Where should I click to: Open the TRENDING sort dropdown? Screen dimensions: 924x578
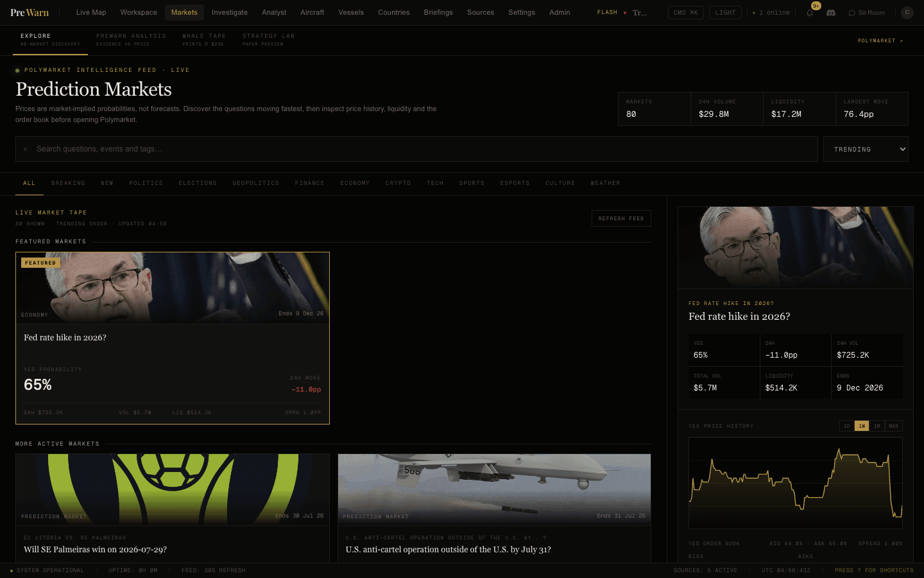(x=866, y=149)
